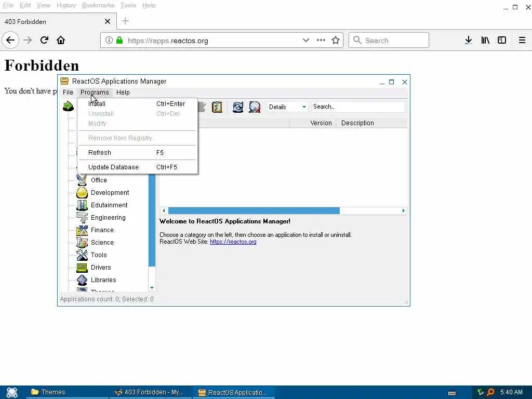This screenshot has height=399, width=532.
Task: Go back with Firefox back arrow
Action: pos(10,41)
